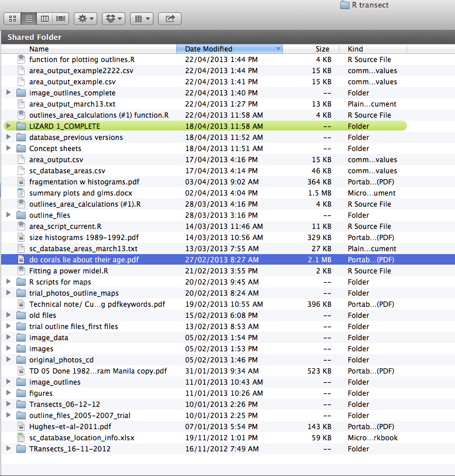Click the PDF icon of size histograms 1989-1992.pdf
The height and width of the screenshot is (476, 455).
tap(21, 237)
